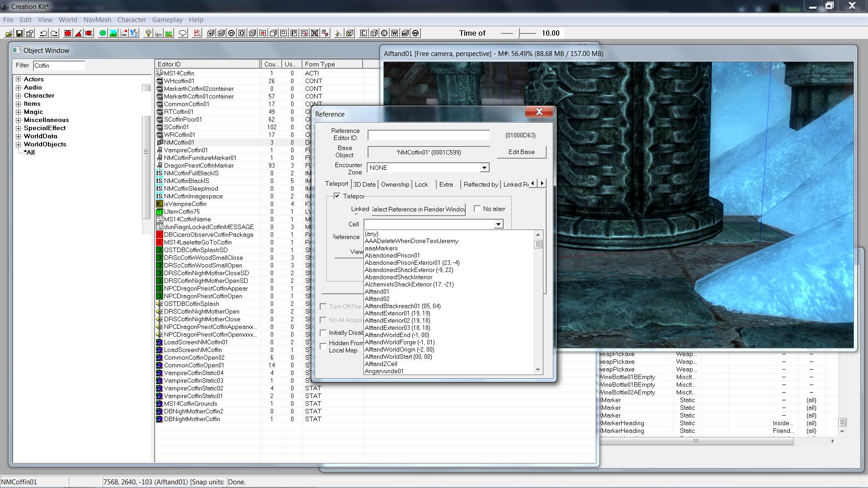Check the Initially Disabled checkbox
Screen dimensions: 868x488
pos(323,333)
